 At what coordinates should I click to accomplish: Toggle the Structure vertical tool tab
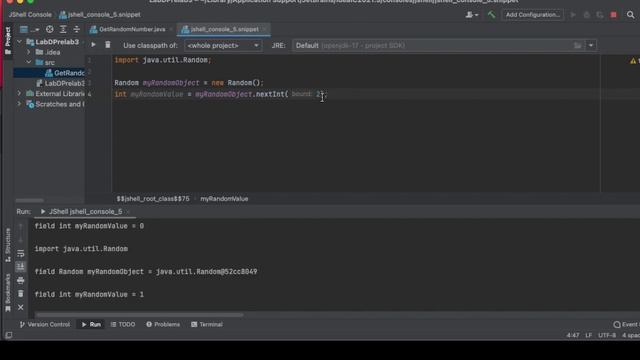click(x=8, y=245)
